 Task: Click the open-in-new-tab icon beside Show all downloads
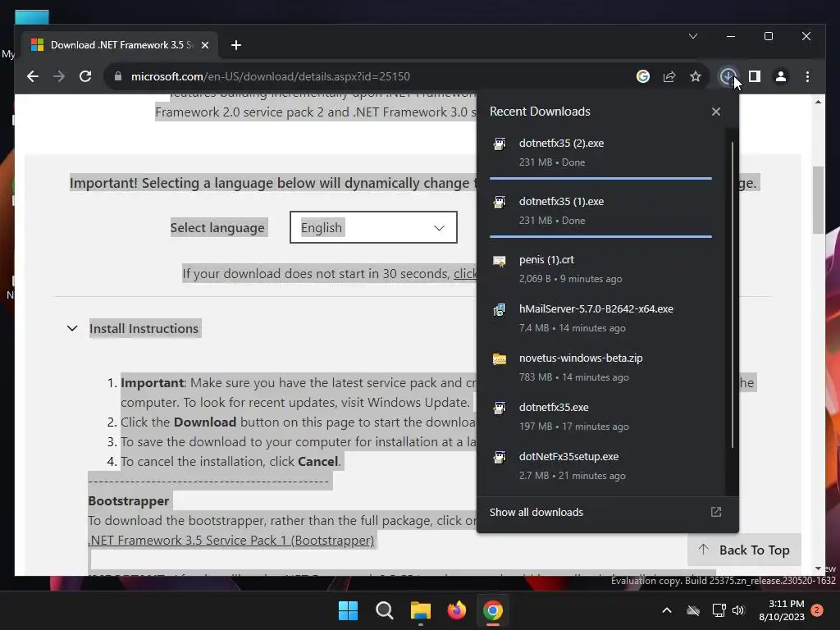[x=715, y=512]
